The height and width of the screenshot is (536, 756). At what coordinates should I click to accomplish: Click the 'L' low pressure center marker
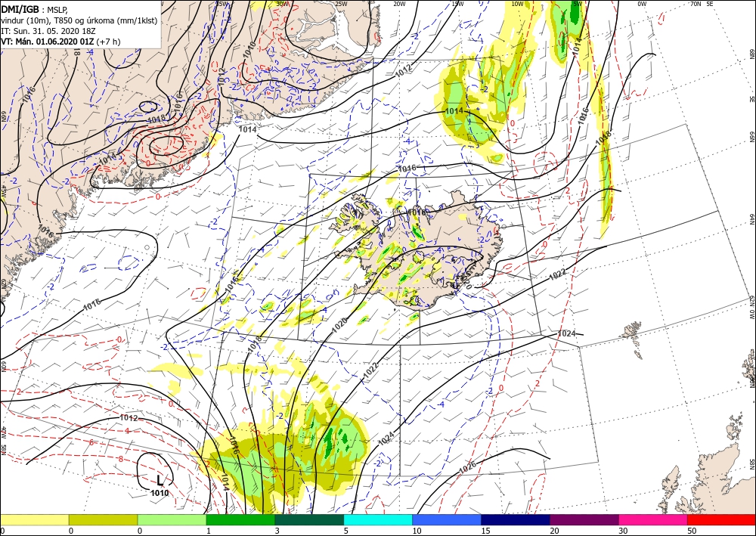(x=160, y=480)
